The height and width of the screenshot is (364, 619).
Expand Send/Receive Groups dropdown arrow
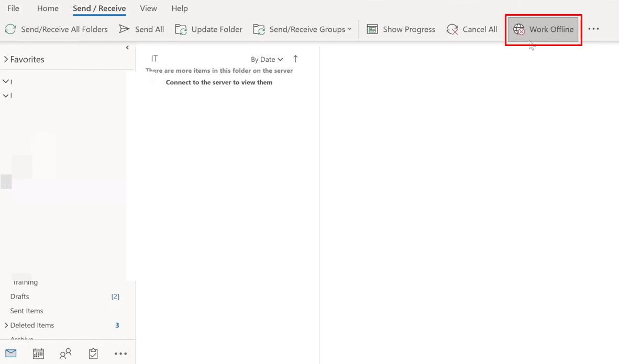click(x=349, y=29)
